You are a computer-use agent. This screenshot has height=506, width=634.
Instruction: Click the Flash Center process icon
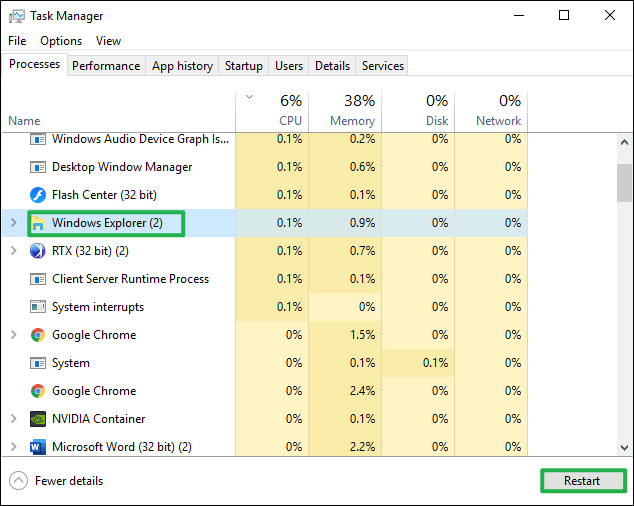[x=38, y=195]
